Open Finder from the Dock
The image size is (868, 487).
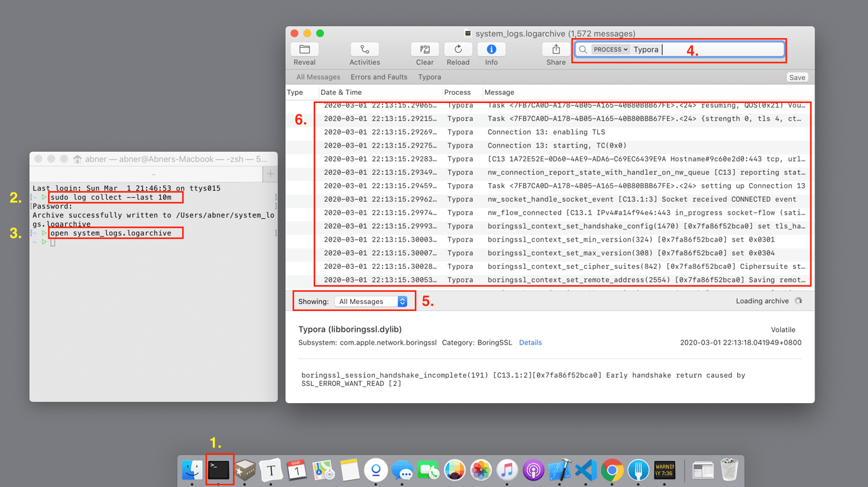tap(192, 470)
